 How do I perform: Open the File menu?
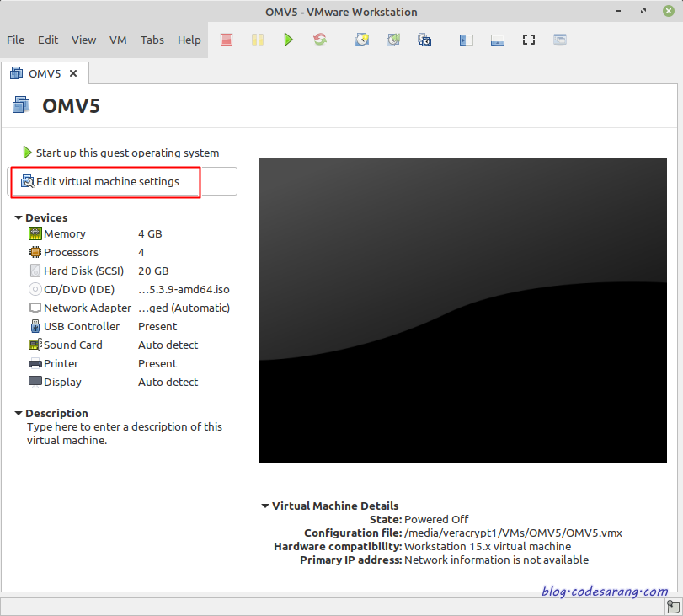coord(16,40)
